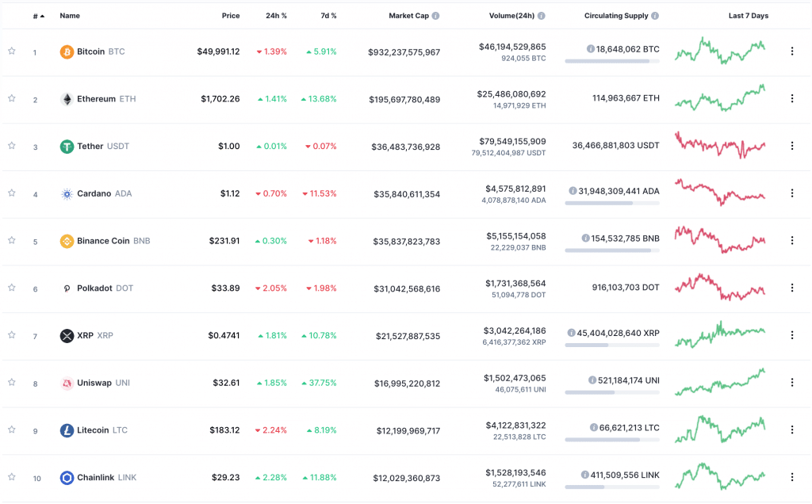Image resolution: width=812 pixels, height=504 pixels.
Task: Click the XRP black logo icon
Action: coord(67,336)
